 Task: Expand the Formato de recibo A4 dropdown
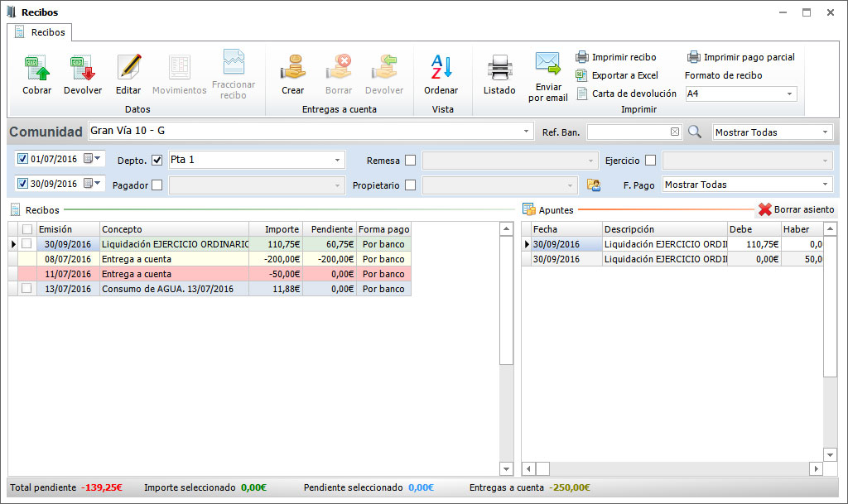point(789,94)
